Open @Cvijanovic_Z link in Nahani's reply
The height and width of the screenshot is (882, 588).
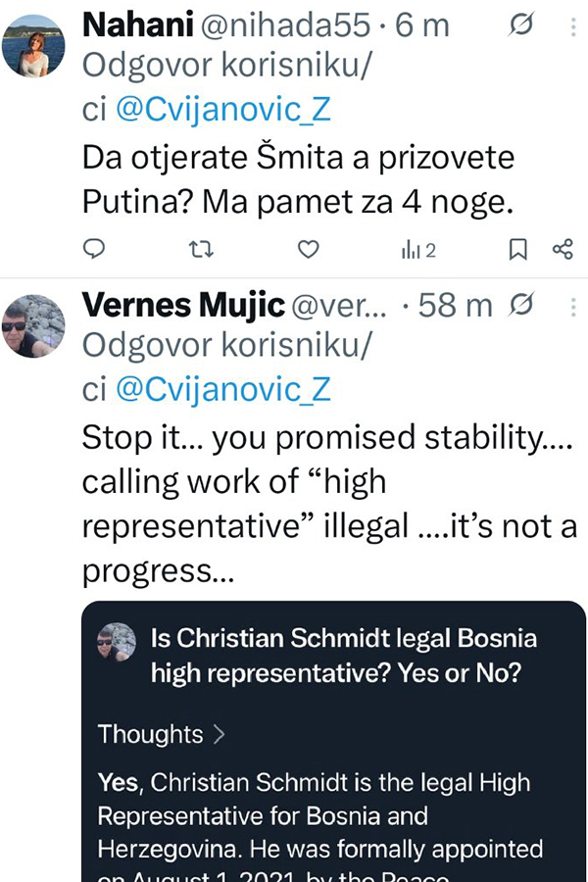pos(223,110)
